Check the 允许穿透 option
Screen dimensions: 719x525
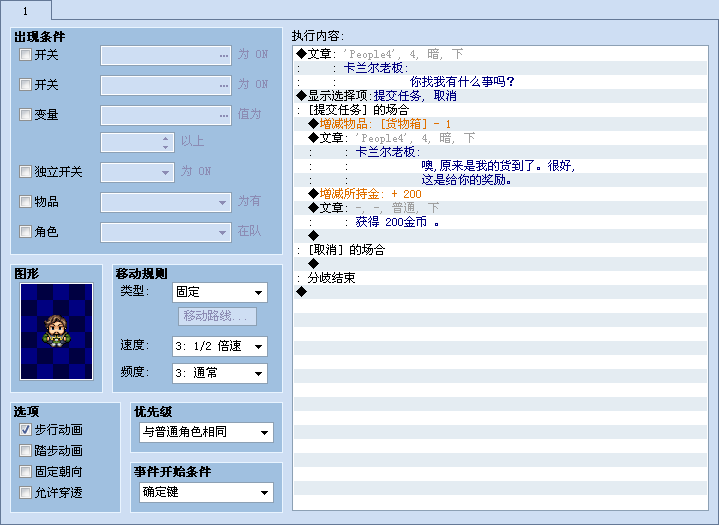[25, 492]
